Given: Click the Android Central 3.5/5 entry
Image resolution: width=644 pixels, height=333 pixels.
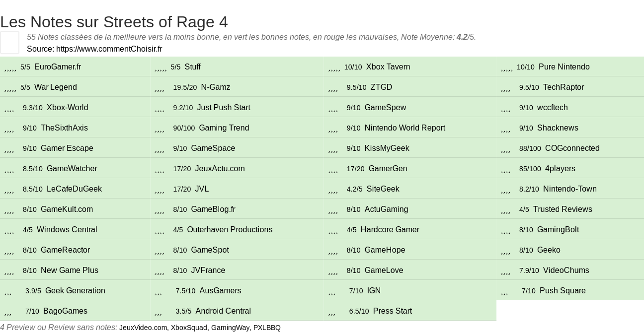Looking at the screenshot, I should (237, 311).
